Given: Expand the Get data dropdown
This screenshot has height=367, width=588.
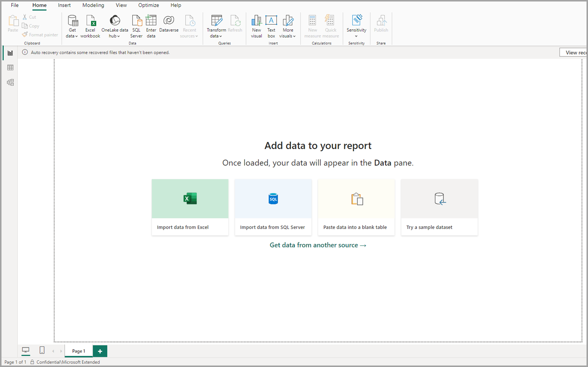Looking at the screenshot, I should [72, 36].
